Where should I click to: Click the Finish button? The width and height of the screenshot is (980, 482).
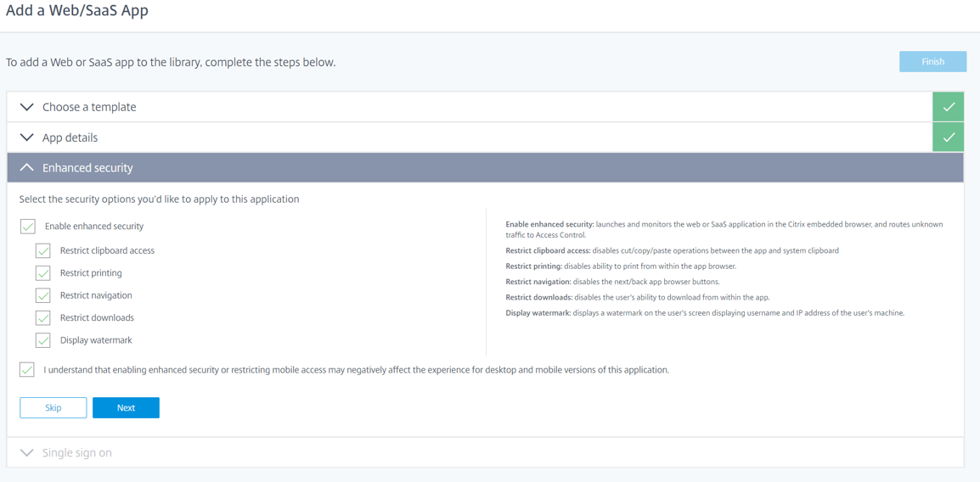(932, 62)
